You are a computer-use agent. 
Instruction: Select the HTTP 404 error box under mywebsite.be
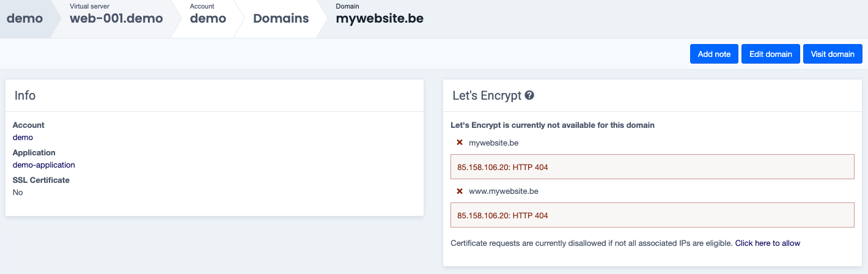(652, 167)
